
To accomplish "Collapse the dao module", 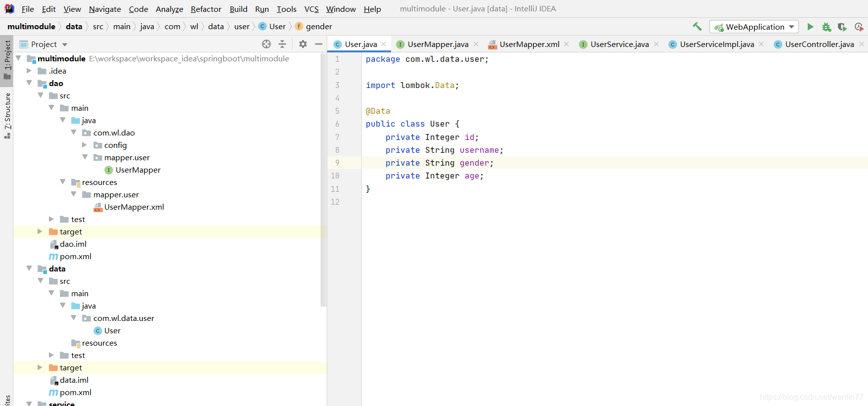I will (29, 83).
